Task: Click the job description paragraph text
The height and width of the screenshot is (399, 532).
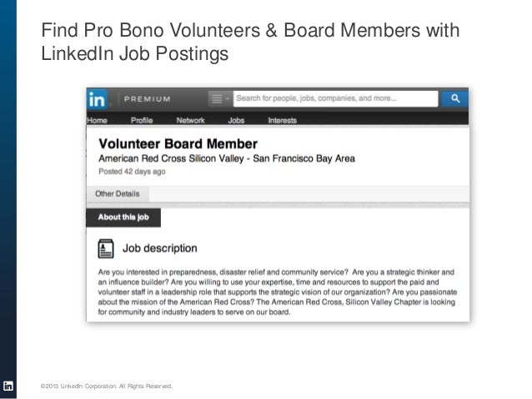Action: pyautogui.click(x=278, y=292)
